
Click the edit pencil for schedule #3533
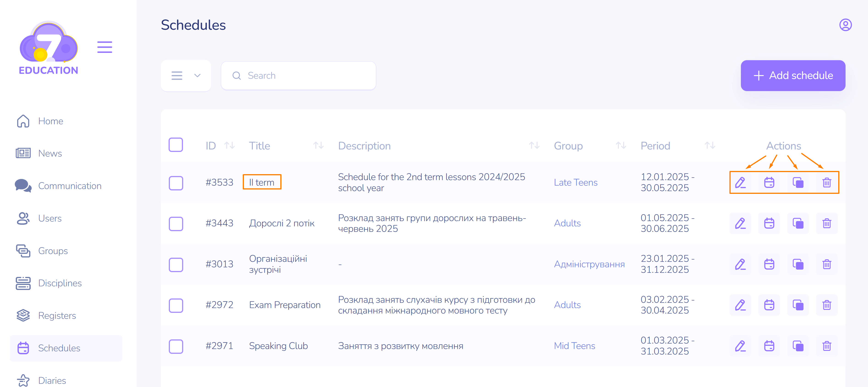pyautogui.click(x=740, y=183)
